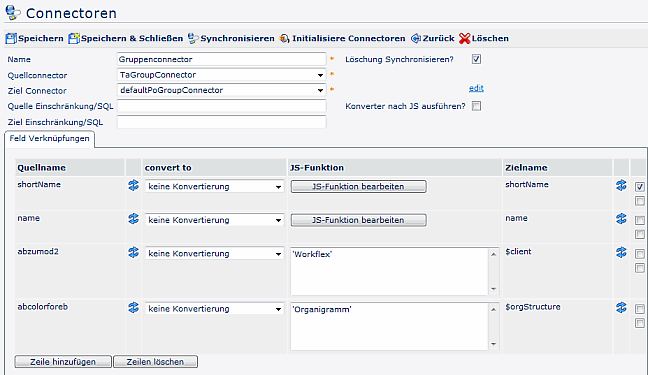Viewport: 648px width, 375px height.
Task: Click the red Löschen X icon
Action: coord(465,38)
